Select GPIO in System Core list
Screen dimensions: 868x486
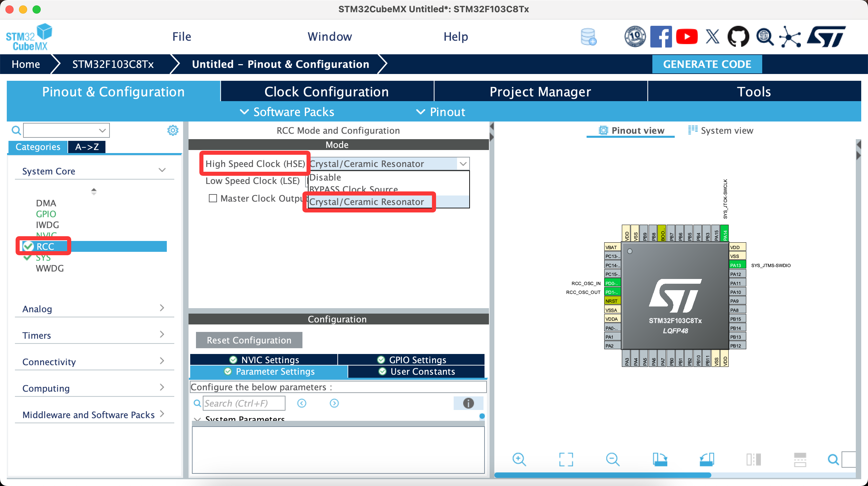click(46, 214)
